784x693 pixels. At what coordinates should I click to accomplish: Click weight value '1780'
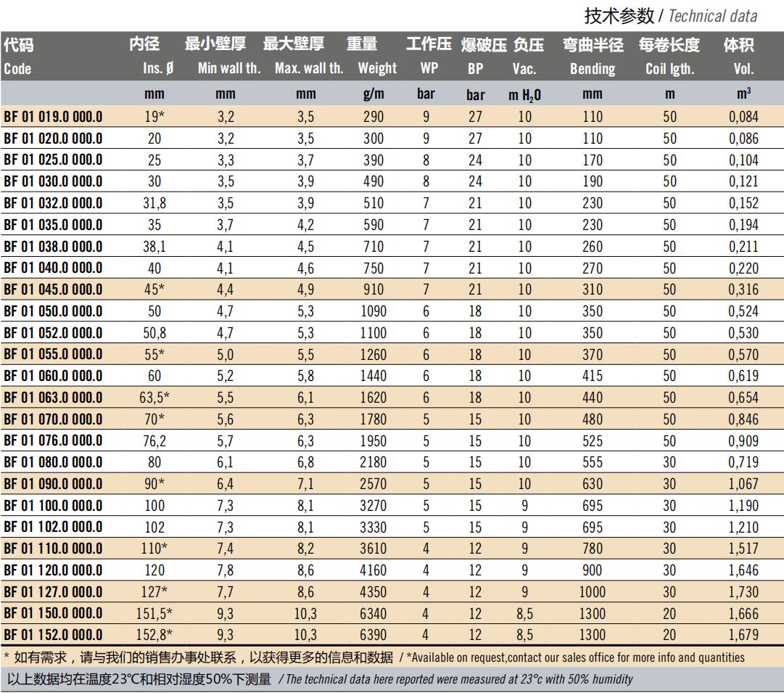tap(374, 419)
